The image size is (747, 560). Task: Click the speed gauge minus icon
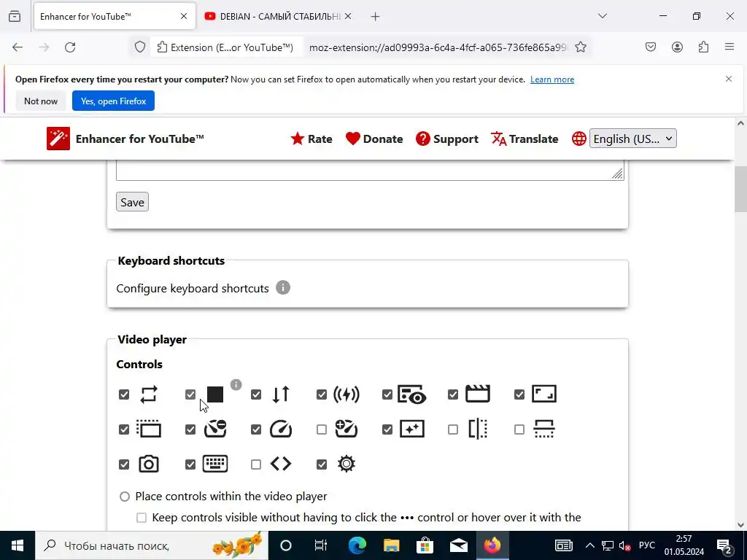215,429
